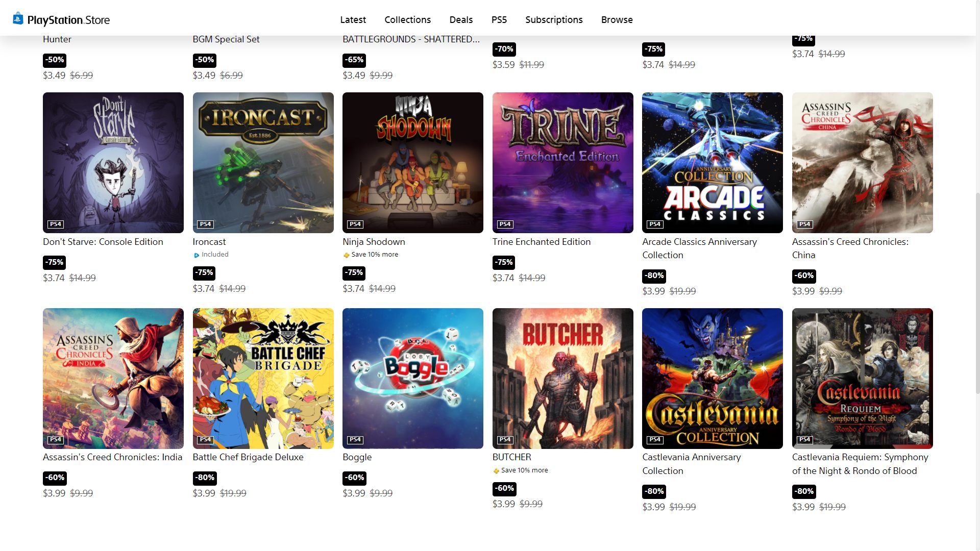The height and width of the screenshot is (551, 980).
Task: Click the PS4 badge on the Boggle cover
Action: (355, 440)
